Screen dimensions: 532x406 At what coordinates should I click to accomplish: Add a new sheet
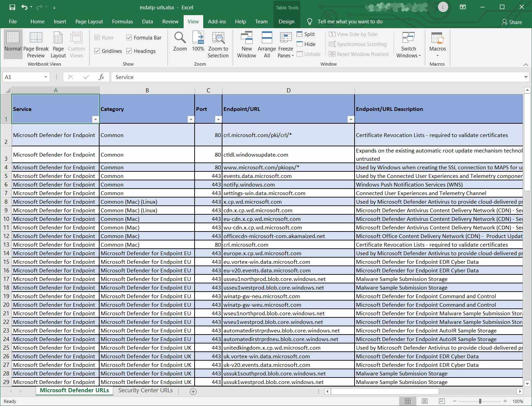pos(193,392)
